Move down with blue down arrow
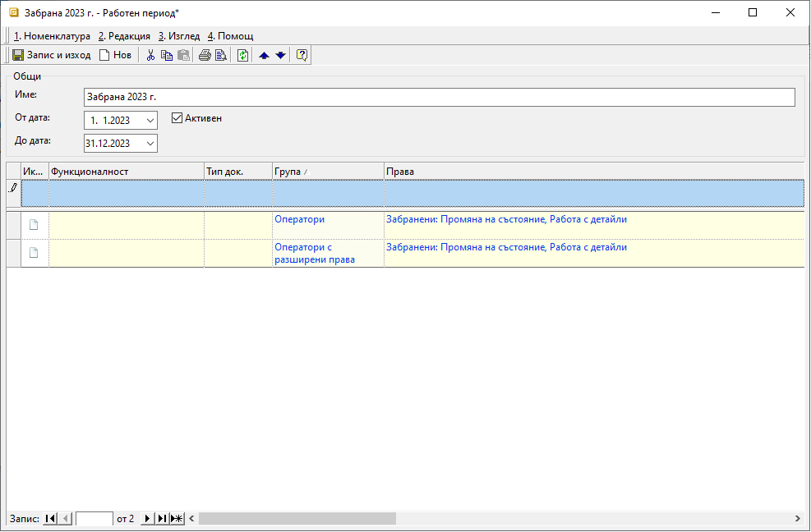 (x=280, y=55)
